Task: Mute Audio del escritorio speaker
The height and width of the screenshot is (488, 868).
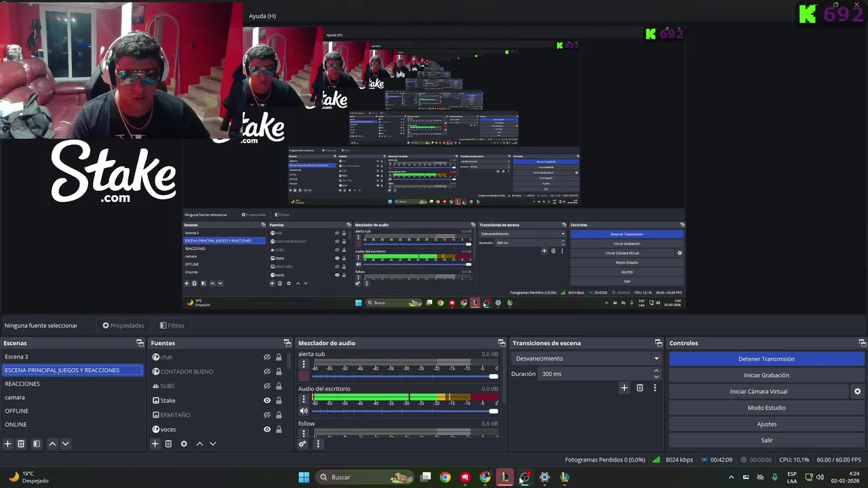Action: (x=304, y=411)
